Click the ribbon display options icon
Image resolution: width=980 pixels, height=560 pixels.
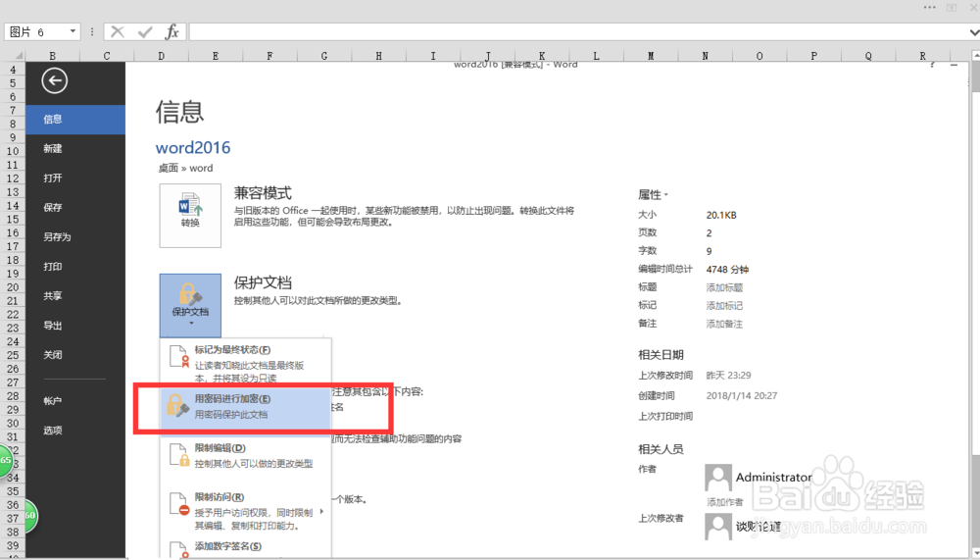(952, 8)
